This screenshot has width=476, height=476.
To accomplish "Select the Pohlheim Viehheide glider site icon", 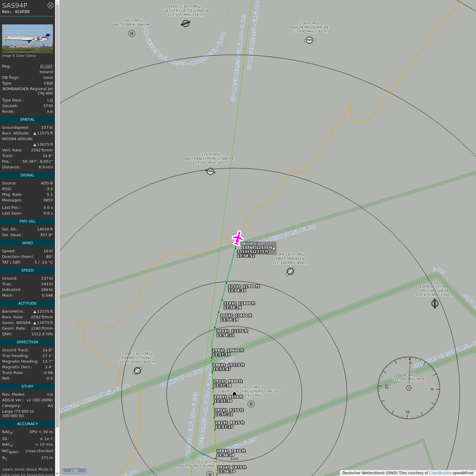I will pos(309,40).
